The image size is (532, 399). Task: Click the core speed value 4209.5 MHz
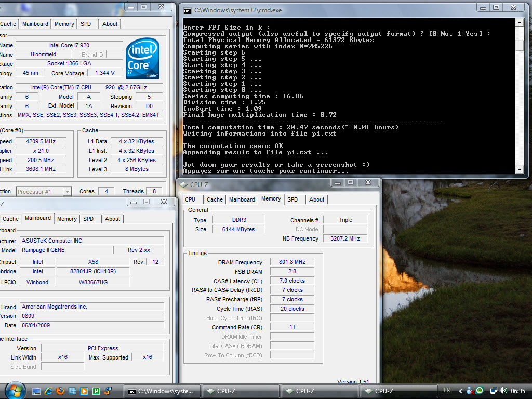pyautogui.click(x=41, y=141)
